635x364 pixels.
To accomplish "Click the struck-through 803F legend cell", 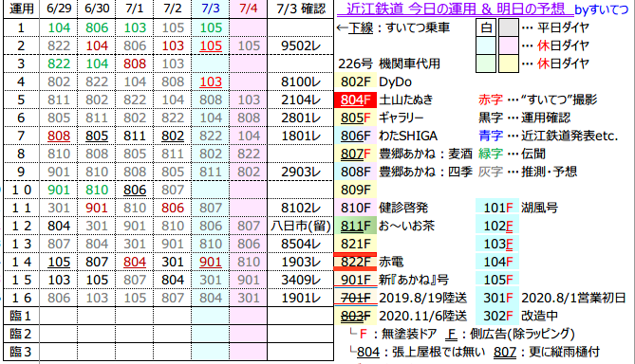I will (x=356, y=316).
